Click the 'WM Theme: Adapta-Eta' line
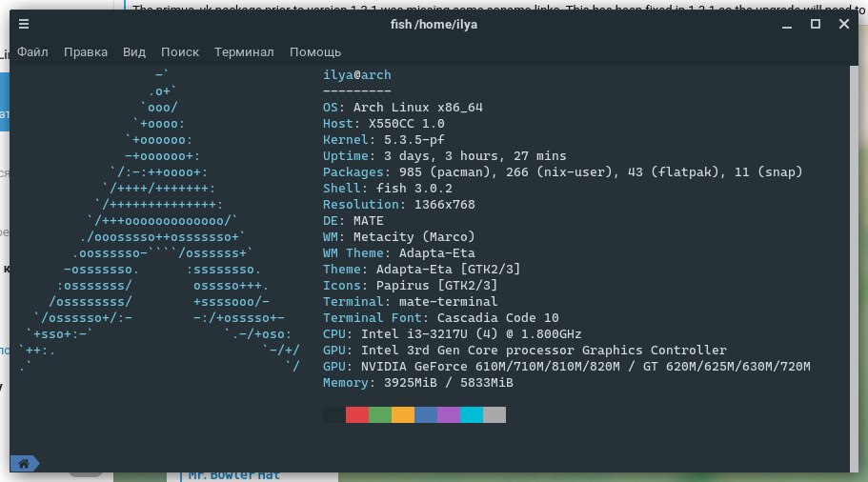The image size is (868, 482). 399,252
